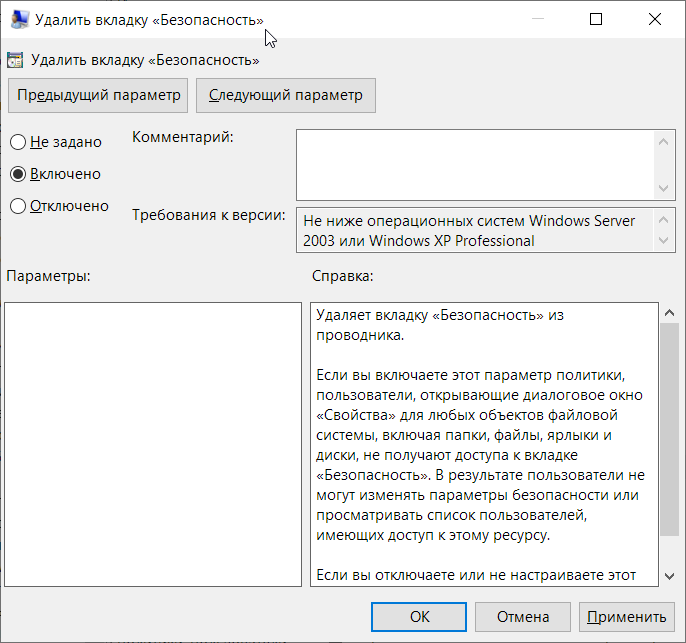Close the dialog with the X icon

coord(655,19)
